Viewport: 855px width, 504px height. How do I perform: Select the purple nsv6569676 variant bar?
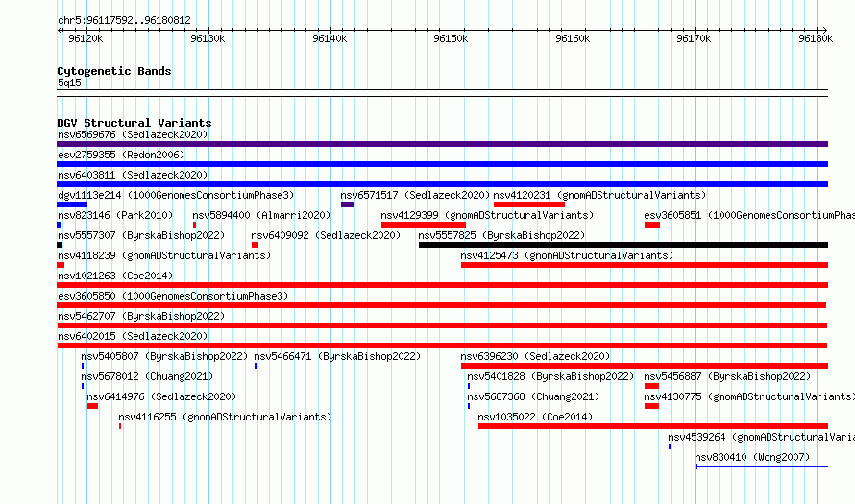(442, 144)
